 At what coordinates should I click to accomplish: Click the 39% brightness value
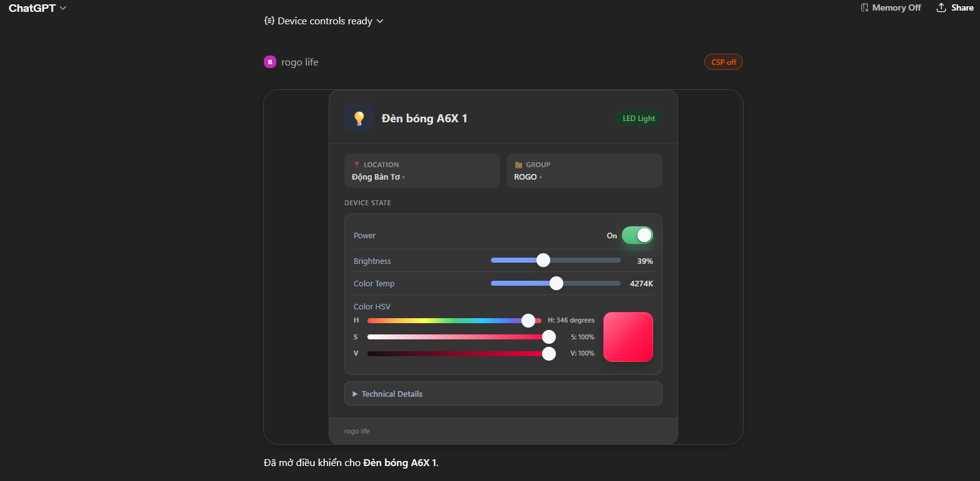coord(645,261)
